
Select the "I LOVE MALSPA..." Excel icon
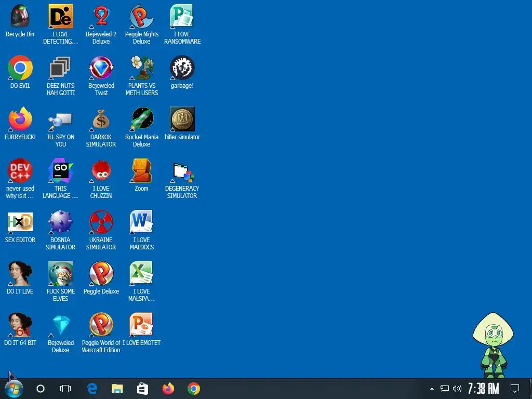141,273
